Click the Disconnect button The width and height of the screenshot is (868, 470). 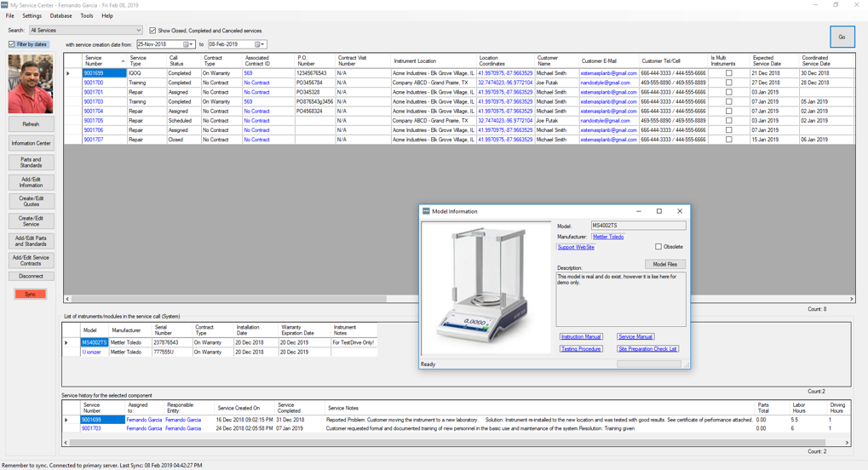(31, 276)
